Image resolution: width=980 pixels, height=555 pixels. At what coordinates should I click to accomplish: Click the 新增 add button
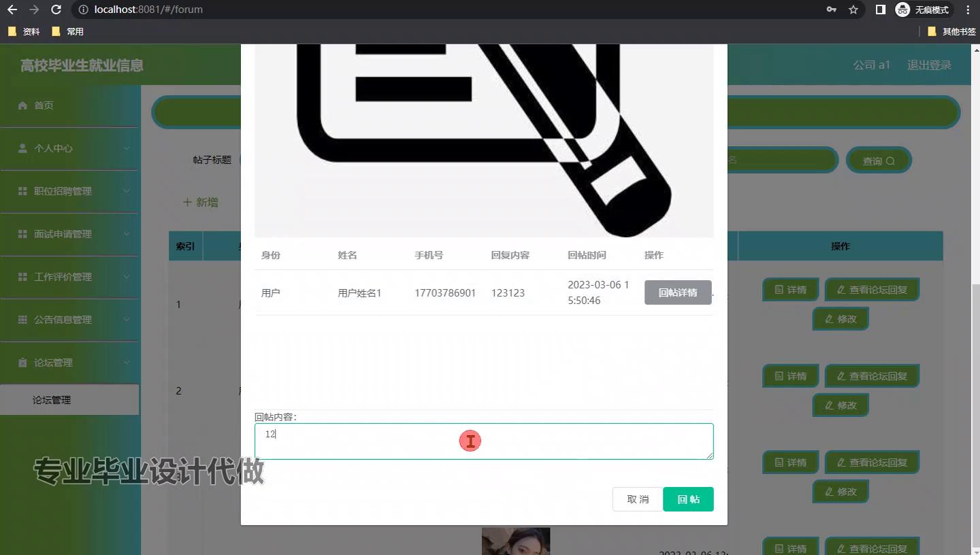point(201,202)
